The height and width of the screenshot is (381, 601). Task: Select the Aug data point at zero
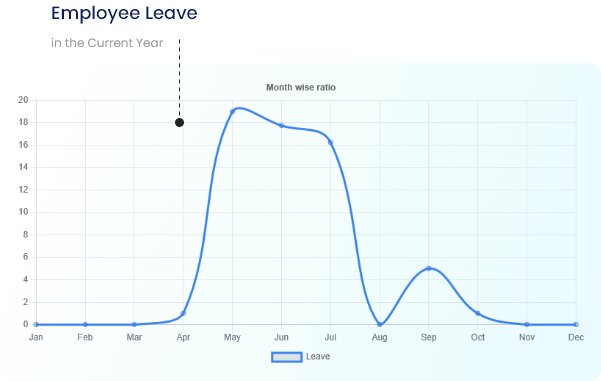(x=379, y=325)
